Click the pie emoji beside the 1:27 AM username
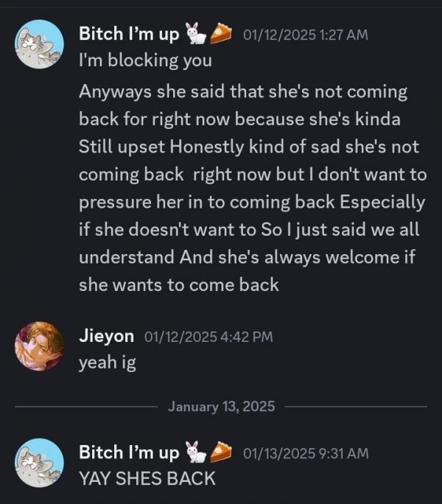442x504 pixels. (221, 33)
